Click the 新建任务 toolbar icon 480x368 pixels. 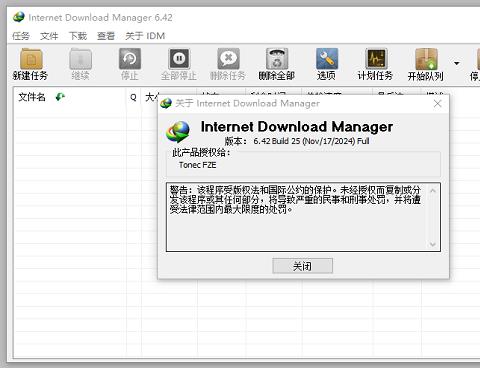(31, 59)
